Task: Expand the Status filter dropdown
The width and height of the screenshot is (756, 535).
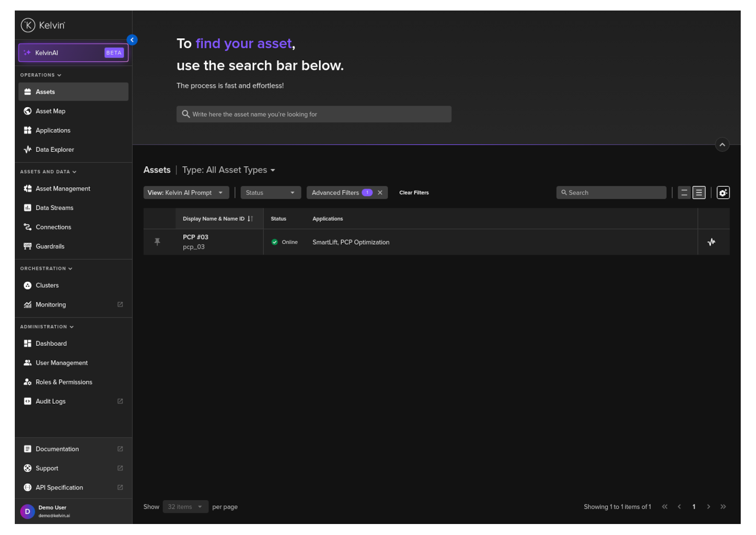Action: 270,193
